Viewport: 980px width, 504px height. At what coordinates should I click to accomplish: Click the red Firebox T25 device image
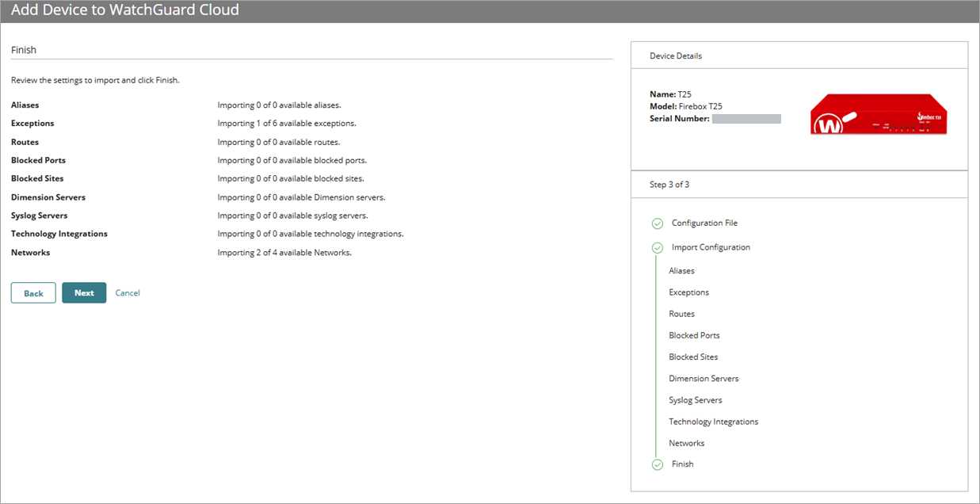[879, 114]
